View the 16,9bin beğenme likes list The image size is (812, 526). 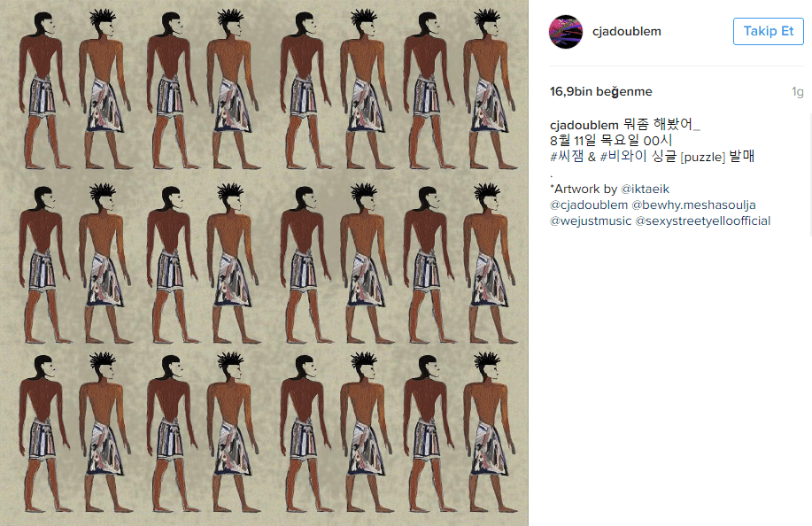click(x=600, y=91)
